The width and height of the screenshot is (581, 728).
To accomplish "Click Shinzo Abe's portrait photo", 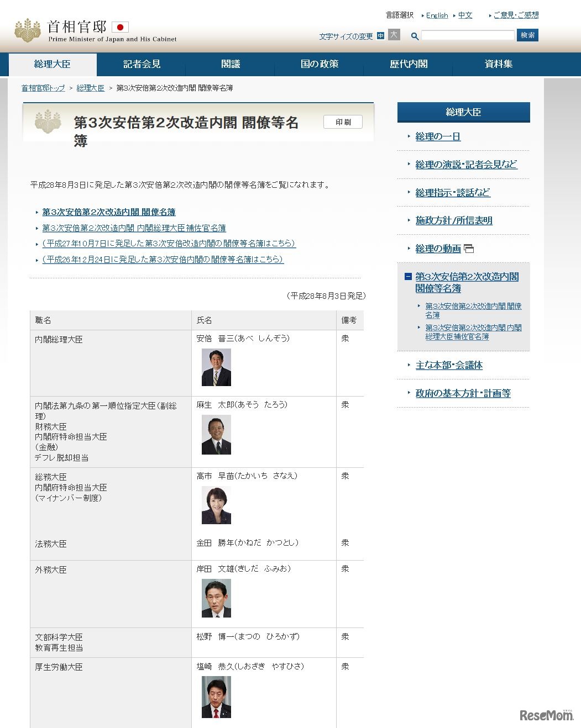I will 215,367.
